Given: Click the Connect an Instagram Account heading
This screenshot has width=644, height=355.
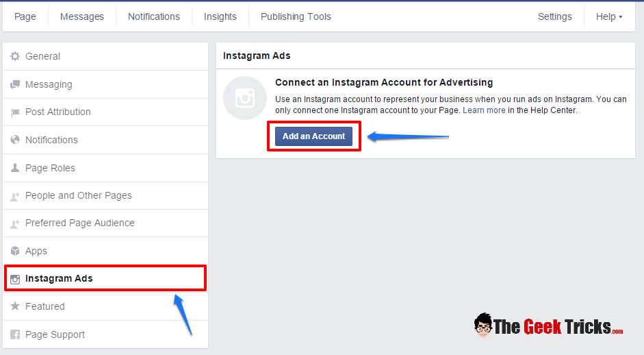Looking at the screenshot, I should click(384, 82).
